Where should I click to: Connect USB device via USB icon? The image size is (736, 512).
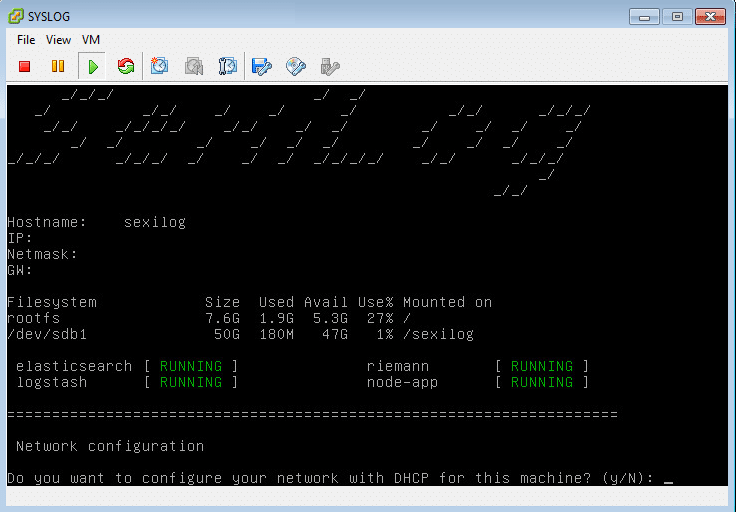click(330, 67)
